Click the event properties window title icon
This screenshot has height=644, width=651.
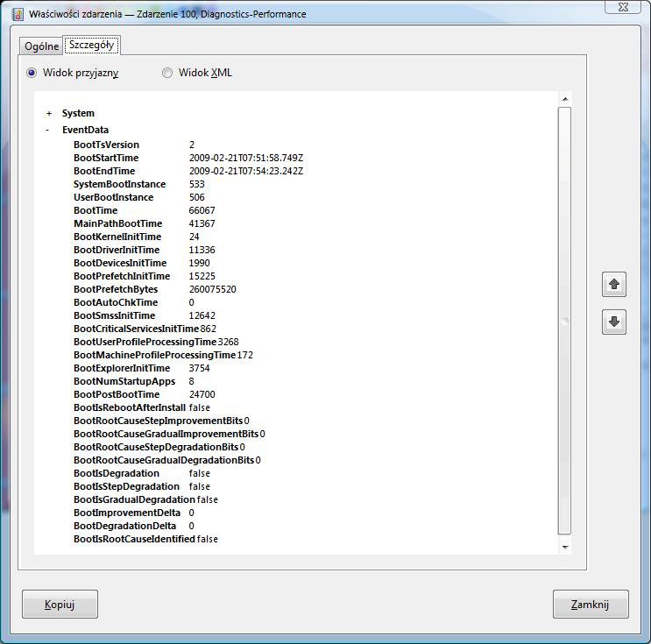click(18, 14)
